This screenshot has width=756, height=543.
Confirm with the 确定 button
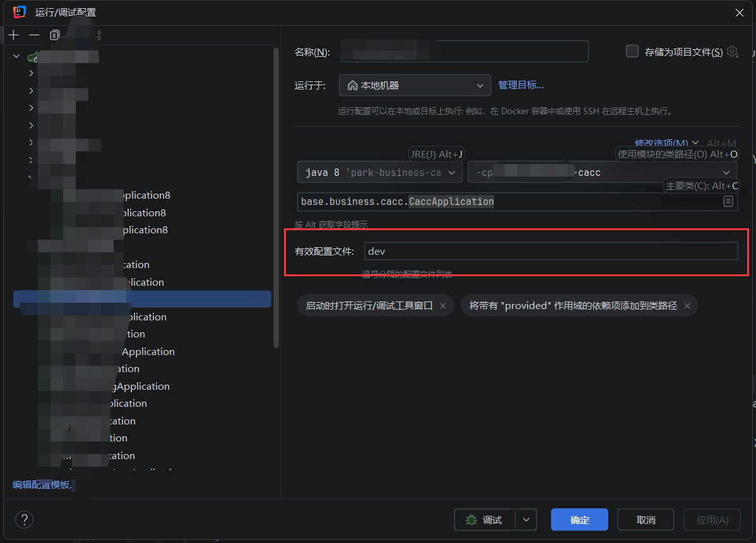pos(579,520)
